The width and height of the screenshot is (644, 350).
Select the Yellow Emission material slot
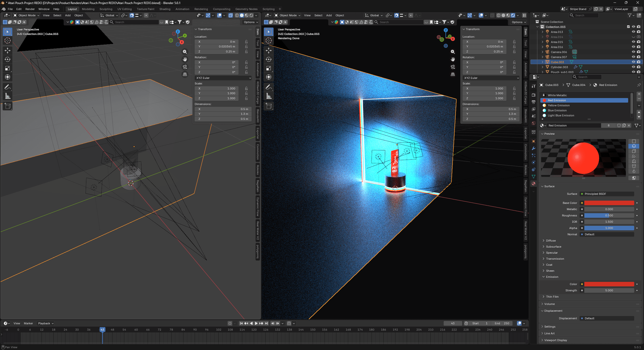pyautogui.click(x=584, y=105)
